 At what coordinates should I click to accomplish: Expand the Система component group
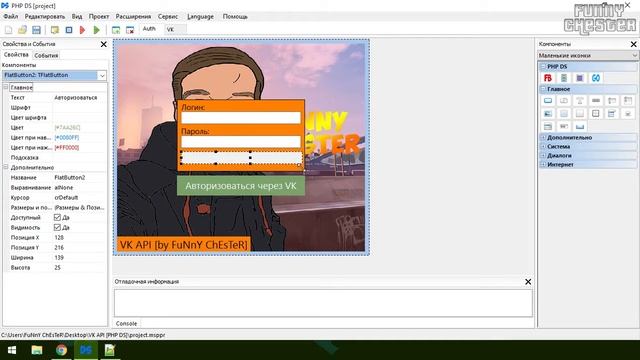pos(543,147)
